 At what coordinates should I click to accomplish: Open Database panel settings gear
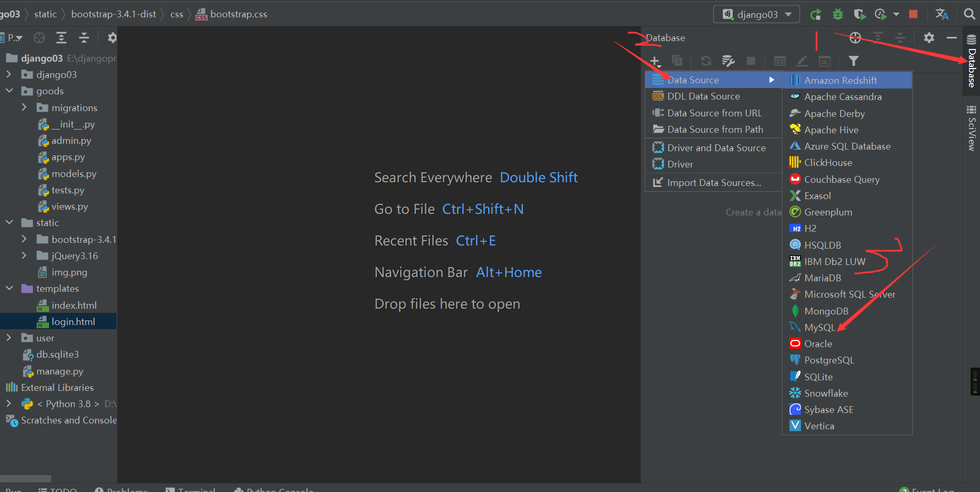[x=929, y=37]
